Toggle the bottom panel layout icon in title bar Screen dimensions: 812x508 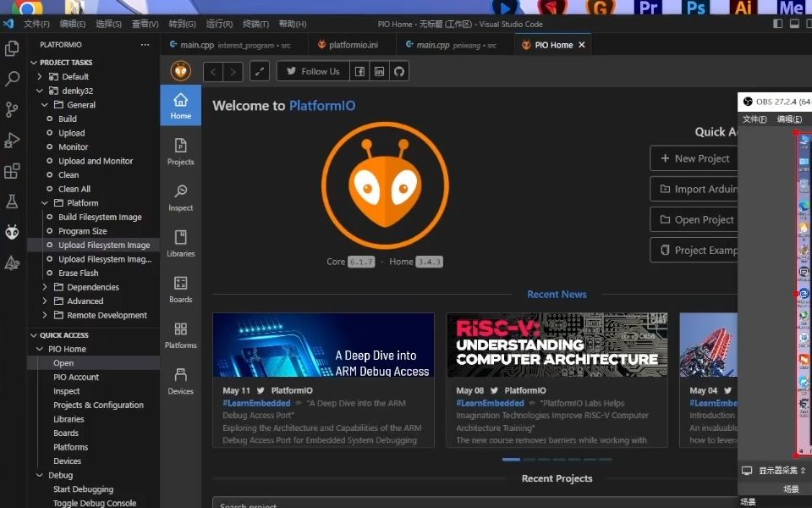[x=794, y=24]
